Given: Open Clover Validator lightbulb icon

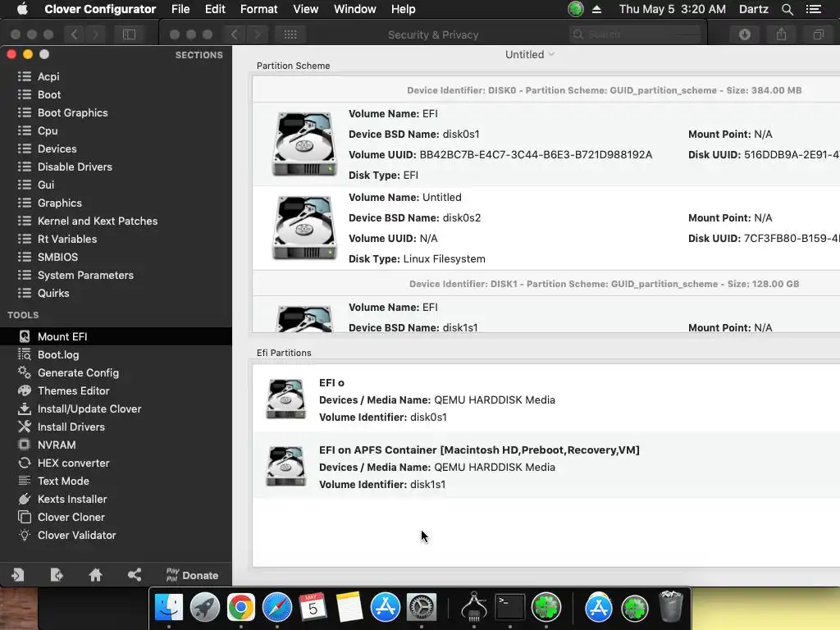Looking at the screenshot, I should 25,535.
